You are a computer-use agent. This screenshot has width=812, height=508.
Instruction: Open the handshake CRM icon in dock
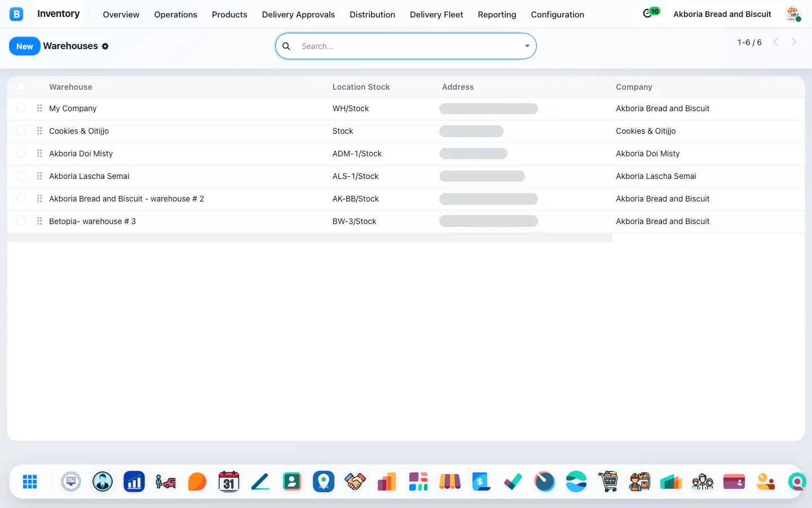[x=355, y=481]
